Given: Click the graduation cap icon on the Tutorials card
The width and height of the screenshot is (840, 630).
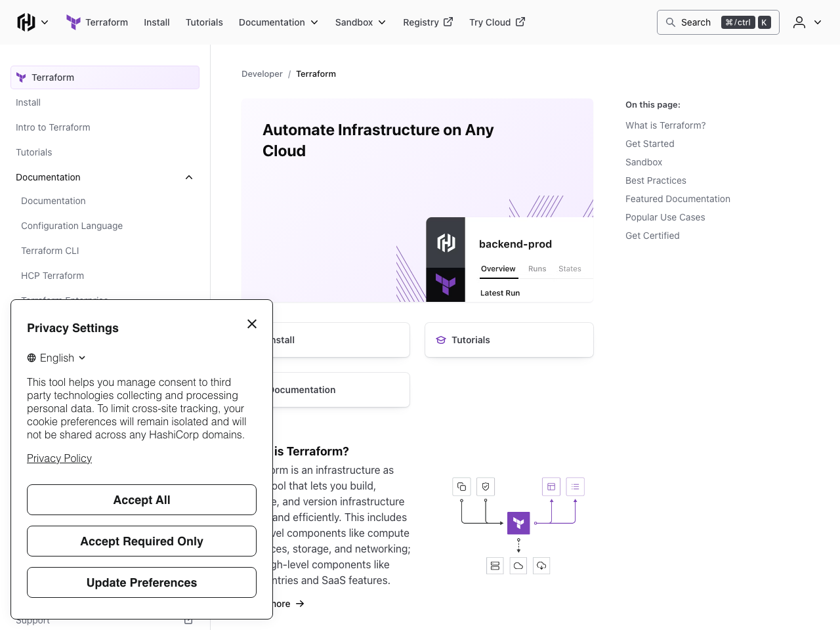Looking at the screenshot, I should 440,340.
